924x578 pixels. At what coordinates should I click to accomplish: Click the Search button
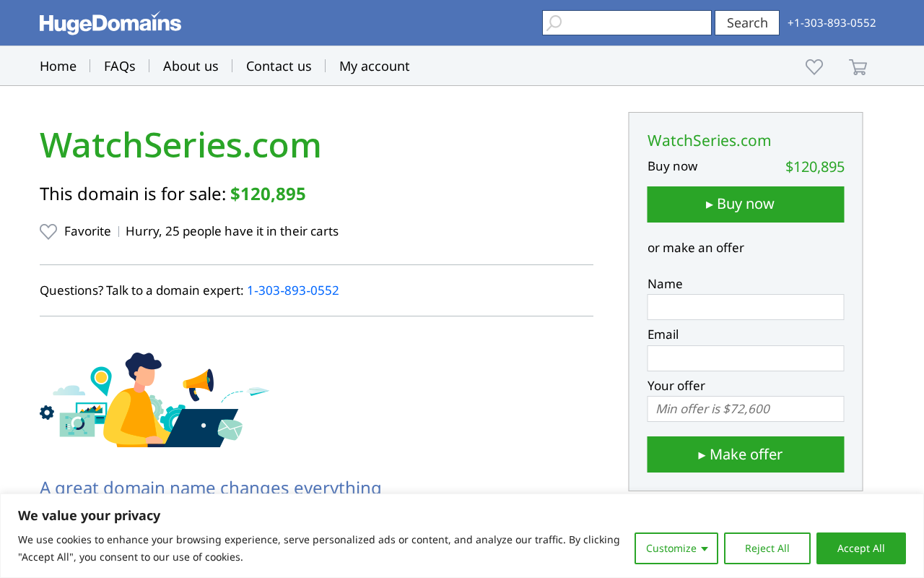747,22
